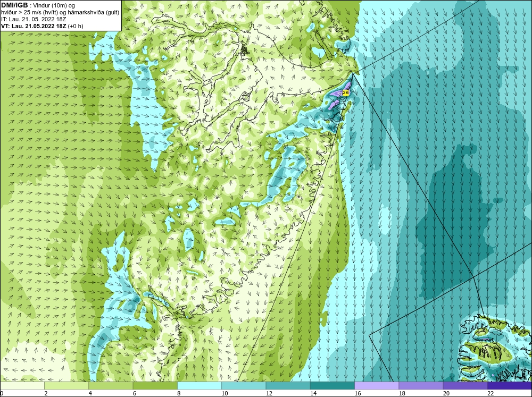Viewport: 532px width, 397px height.
Task: Click the yellow 26 max gust marker
Action: (x=346, y=92)
